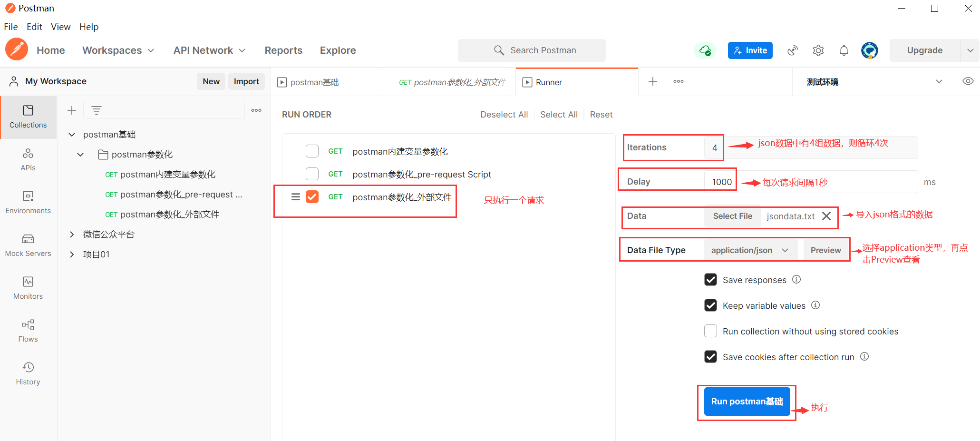The image size is (980, 441).
Task: Check the postman内建变量参数化 request checkbox
Action: 312,151
